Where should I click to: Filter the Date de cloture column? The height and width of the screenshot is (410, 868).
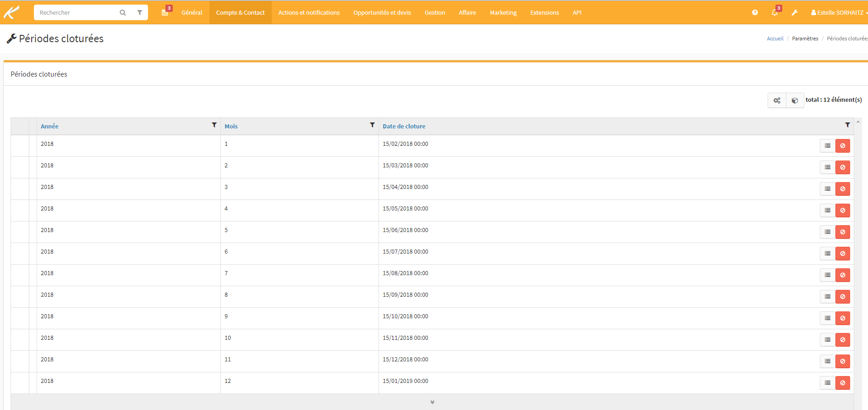click(847, 125)
